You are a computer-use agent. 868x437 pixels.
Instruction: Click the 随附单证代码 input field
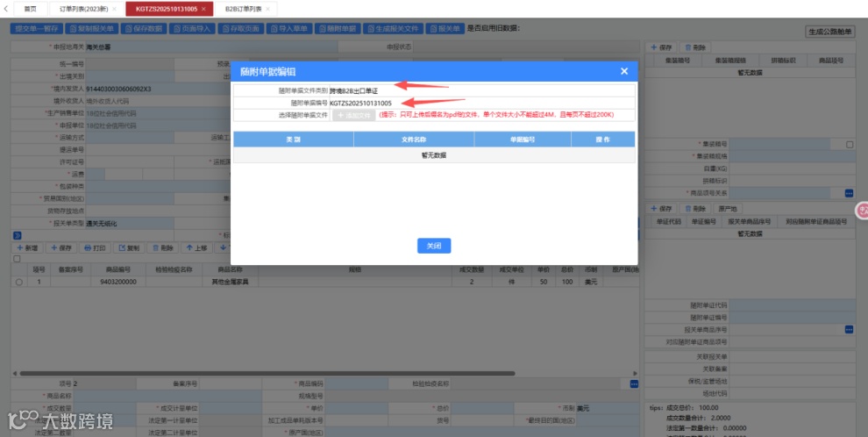click(x=793, y=305)
